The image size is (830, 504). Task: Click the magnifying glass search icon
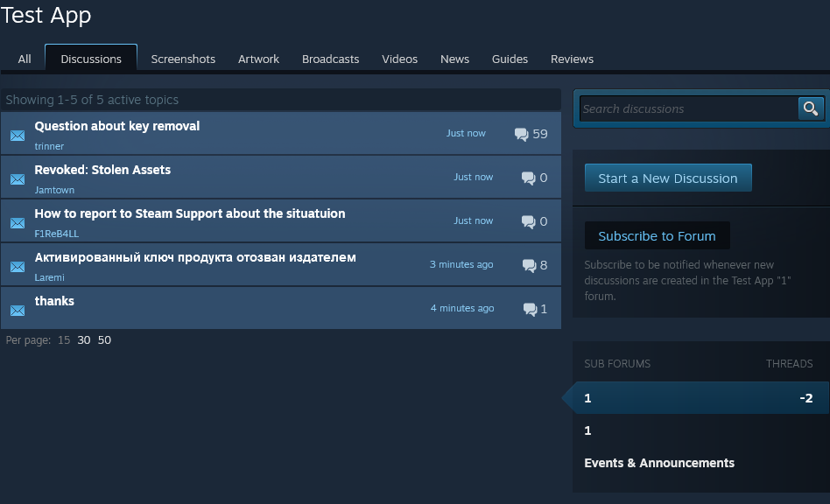click(811, 108)
